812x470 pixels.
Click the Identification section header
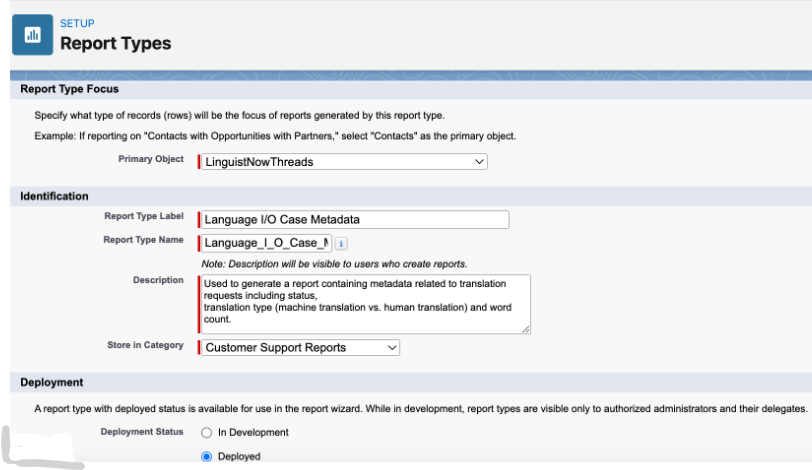pos(54,196)
